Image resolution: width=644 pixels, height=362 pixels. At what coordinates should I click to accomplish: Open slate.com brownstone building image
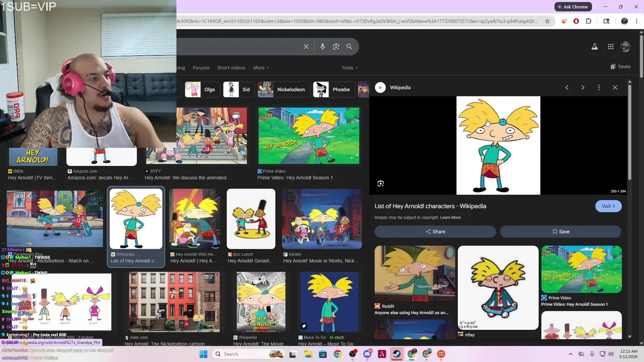(174, 302)
